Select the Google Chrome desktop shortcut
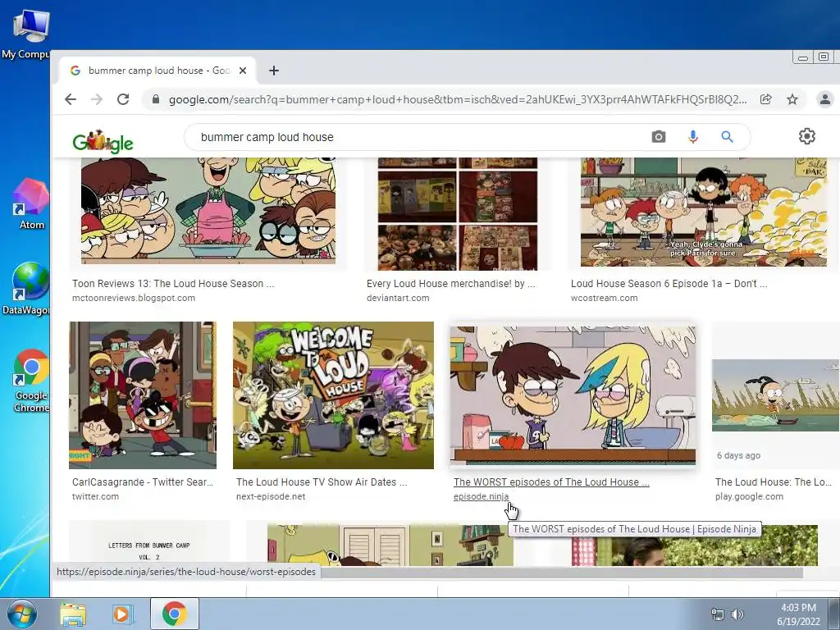 pos(31,381)
